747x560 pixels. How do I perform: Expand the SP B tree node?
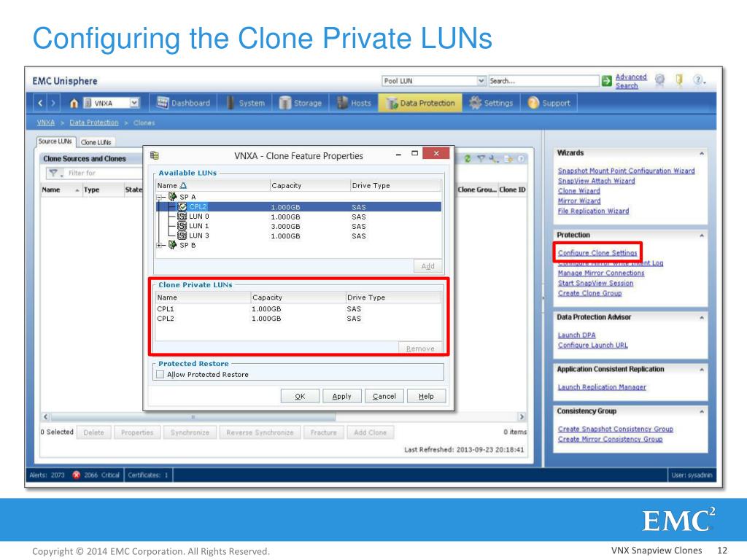coord(160,245)
